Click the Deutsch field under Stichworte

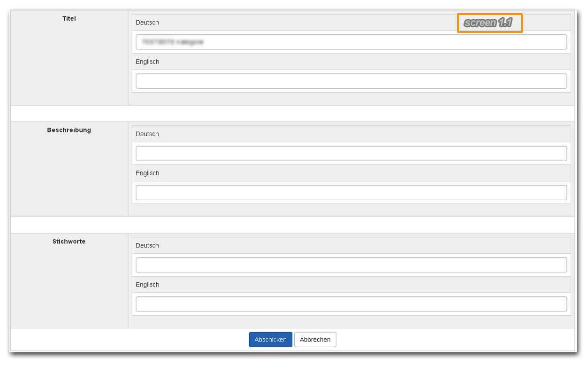pos(351,264)
